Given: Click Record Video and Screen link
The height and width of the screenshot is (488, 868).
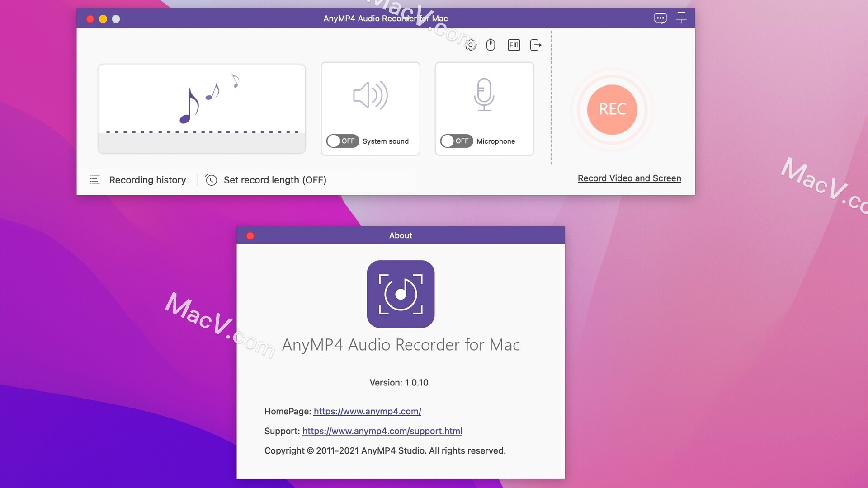Looking at the screenshot, I should point(630,178).
